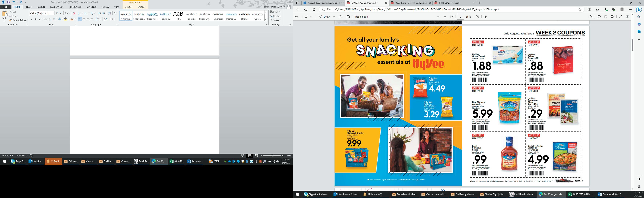Print the PDF document

[599, 17]
